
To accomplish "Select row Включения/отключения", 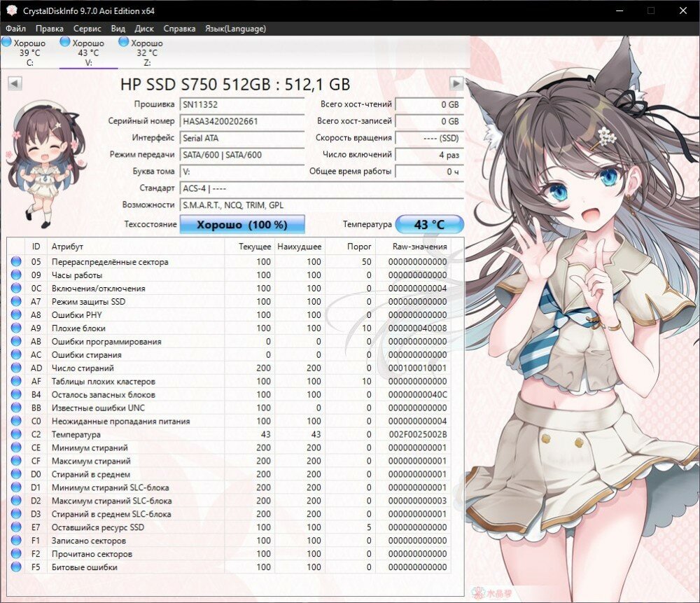I will 229,288.
